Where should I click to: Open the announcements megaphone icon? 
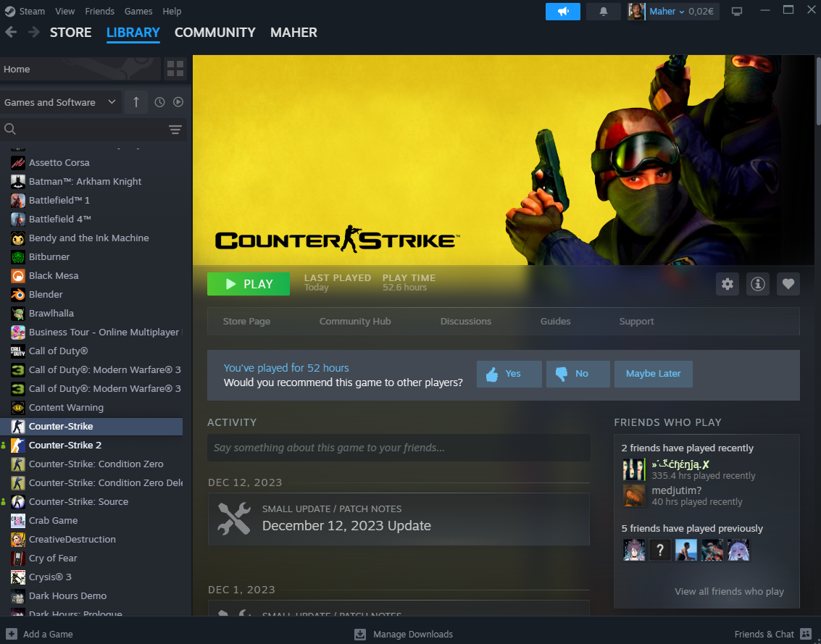(x=562, y=12)
